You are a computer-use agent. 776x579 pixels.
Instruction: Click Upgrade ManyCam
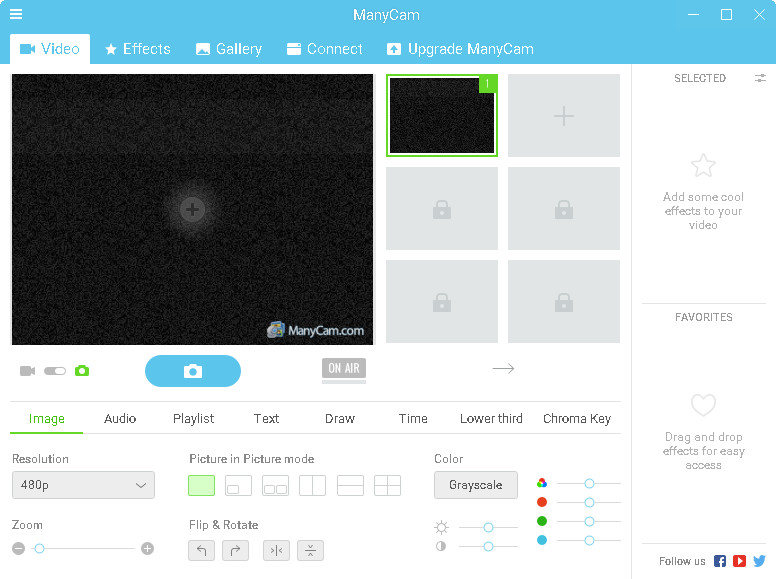tap(460, 49)
